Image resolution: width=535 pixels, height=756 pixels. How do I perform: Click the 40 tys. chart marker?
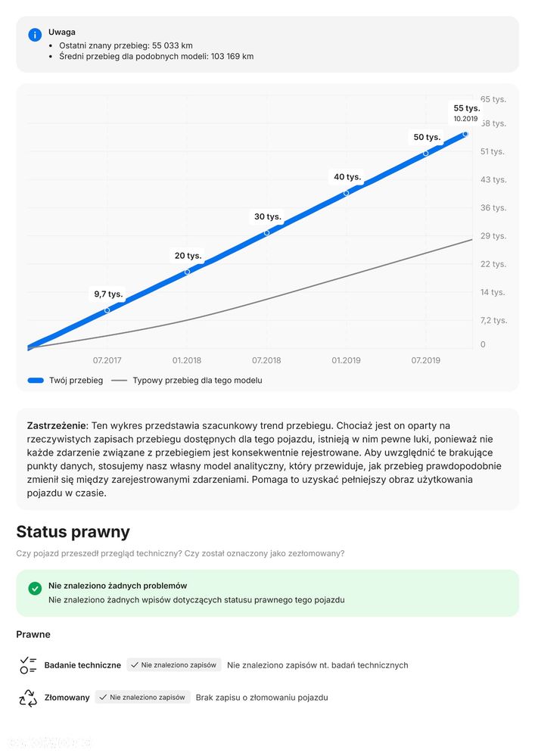346,193
